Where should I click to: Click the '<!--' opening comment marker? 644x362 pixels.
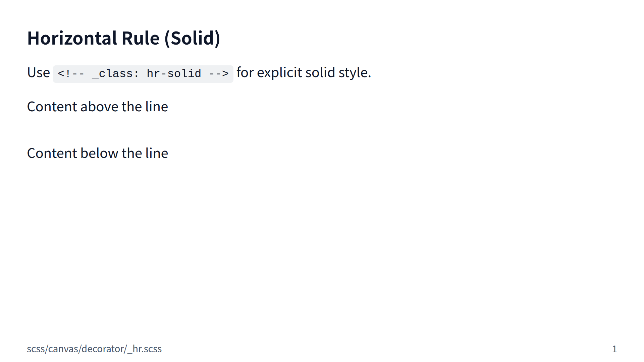71,74
